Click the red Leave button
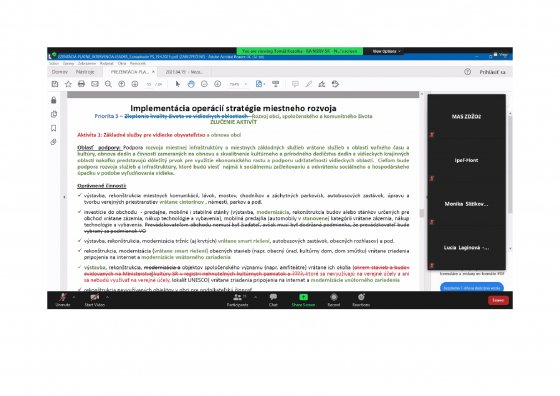 pos(498,300)
